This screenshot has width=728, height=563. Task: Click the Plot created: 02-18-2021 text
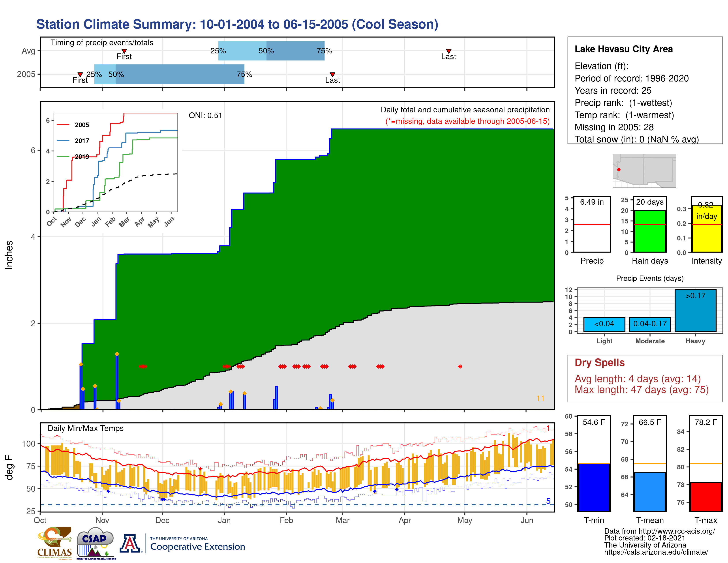(645, 538)
